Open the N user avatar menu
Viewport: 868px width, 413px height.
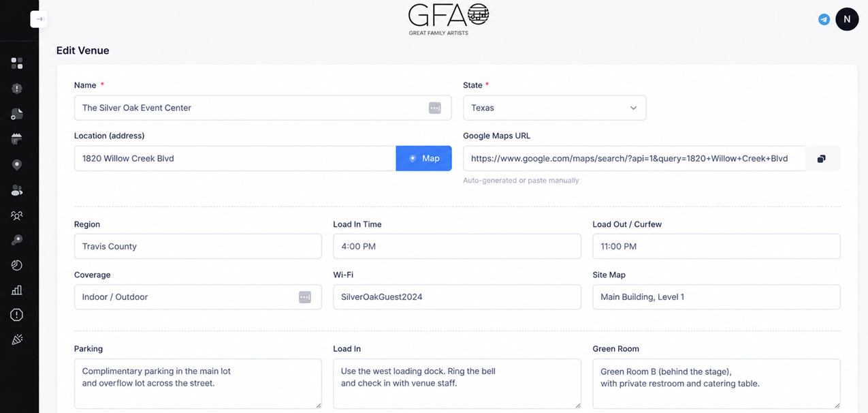pos(847,19)
